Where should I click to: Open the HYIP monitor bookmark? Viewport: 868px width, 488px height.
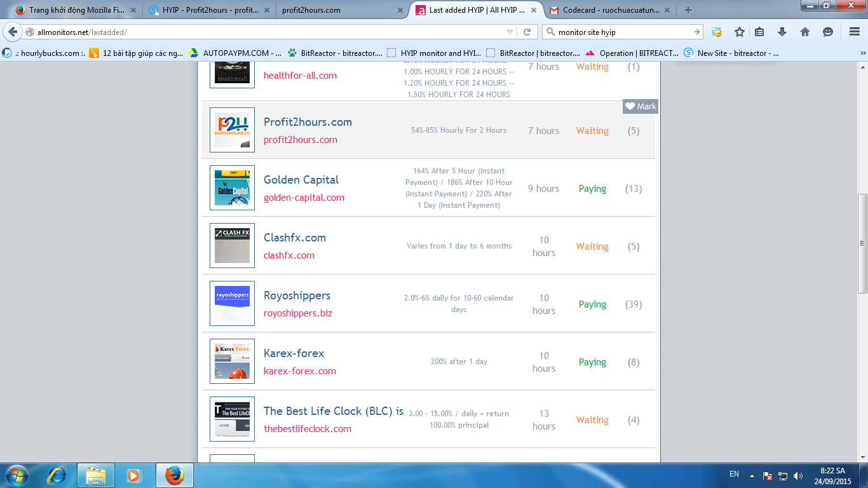pyautogui.click(x=434, y=53)
